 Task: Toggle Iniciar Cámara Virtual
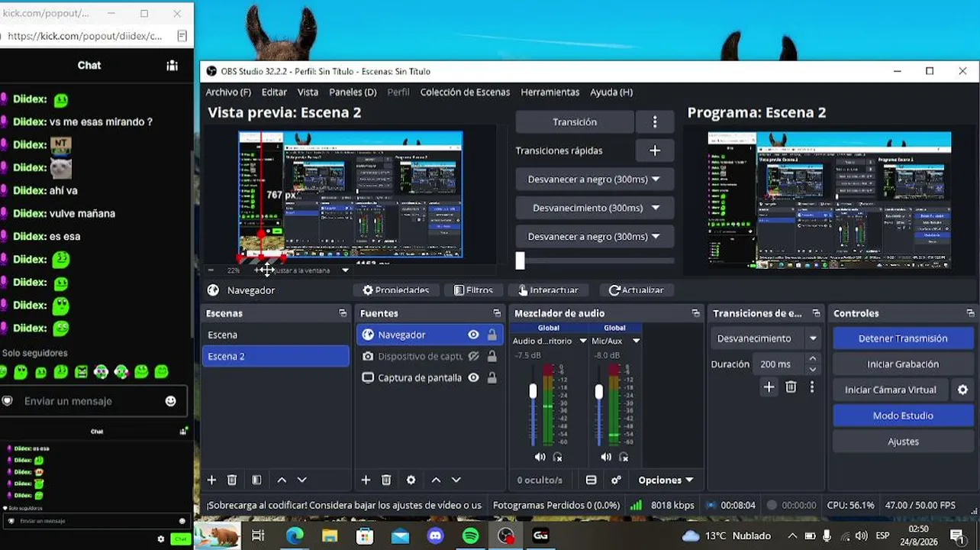[x=890, y=390]
